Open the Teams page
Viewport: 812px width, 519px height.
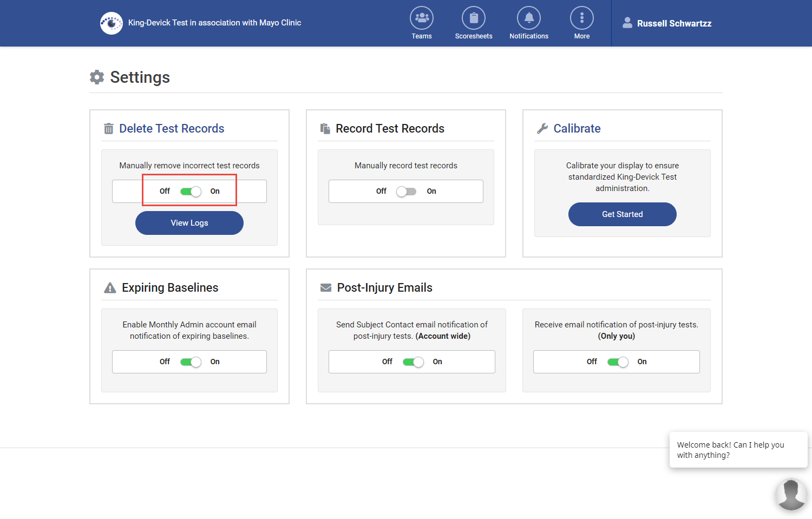422,23
